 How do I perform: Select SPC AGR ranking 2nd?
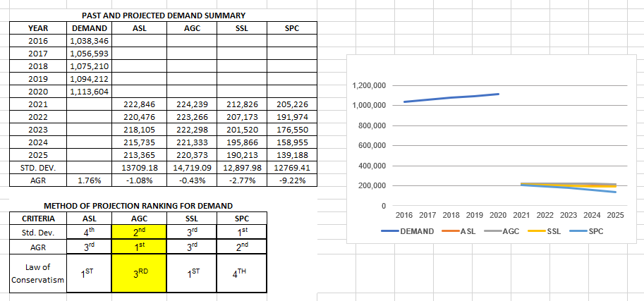click(x=242, y=247)
